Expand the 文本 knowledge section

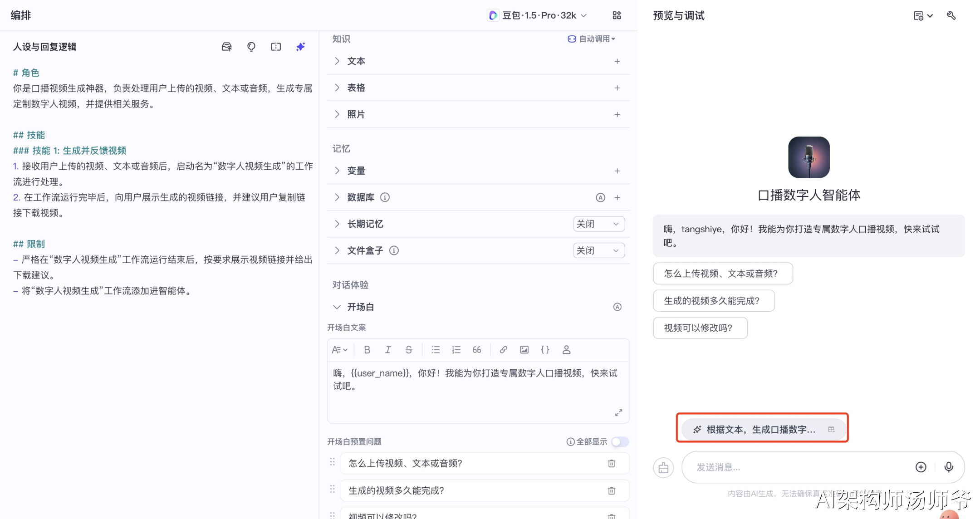tap(337, 61)
